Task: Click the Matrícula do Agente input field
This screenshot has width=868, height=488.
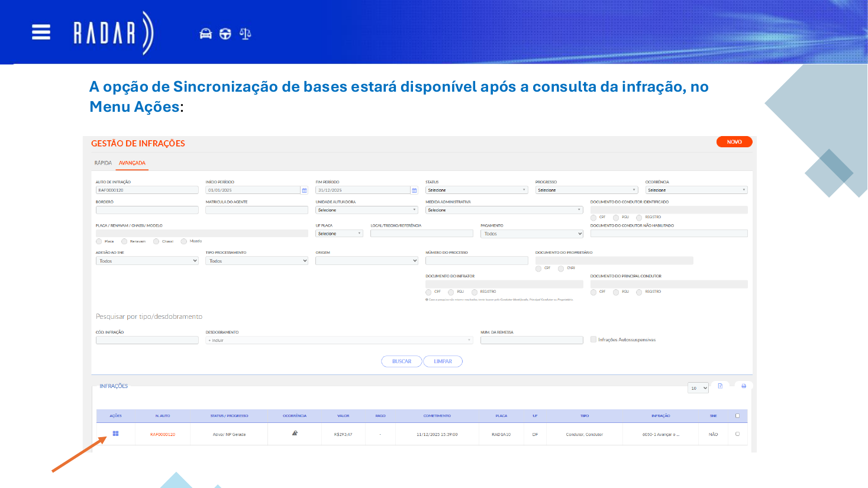Action: (257, 210)
